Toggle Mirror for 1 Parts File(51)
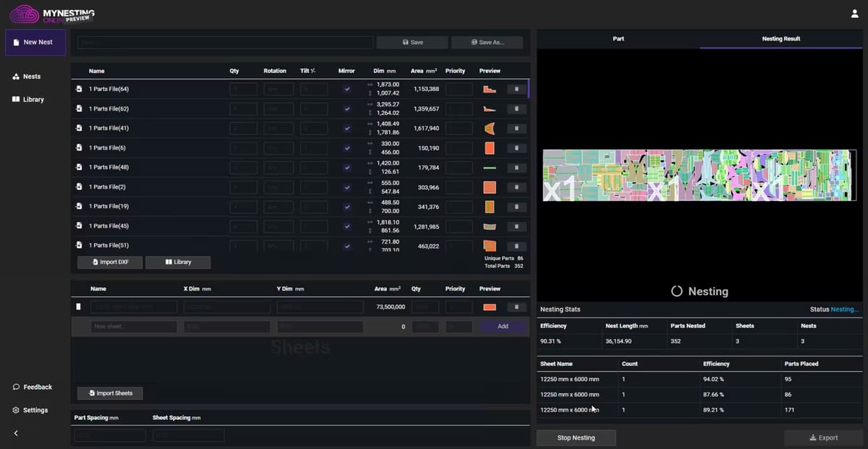 coord(347,245)
